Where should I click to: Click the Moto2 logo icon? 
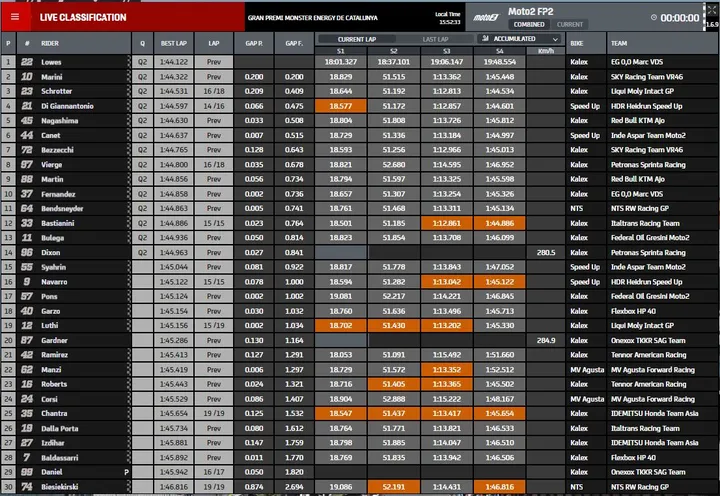coord(486,18)
